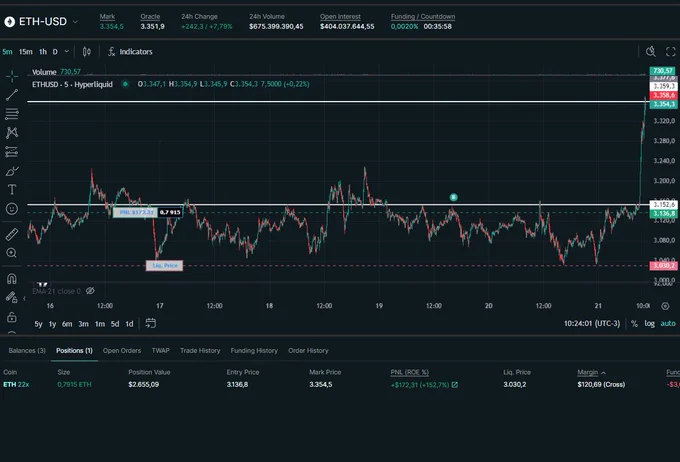This screenshot has height=462, width=680.
Task: Open the candlestick chart type selector
Action: 87,52
